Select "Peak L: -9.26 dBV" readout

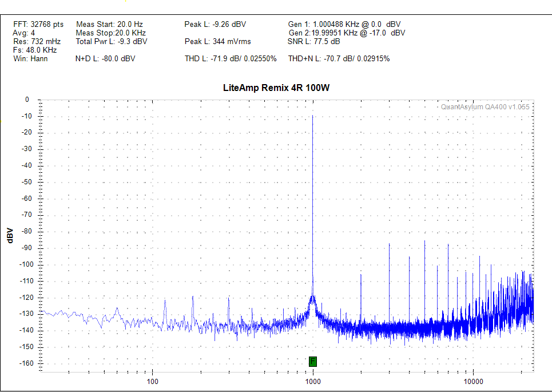tap(216, 24)
